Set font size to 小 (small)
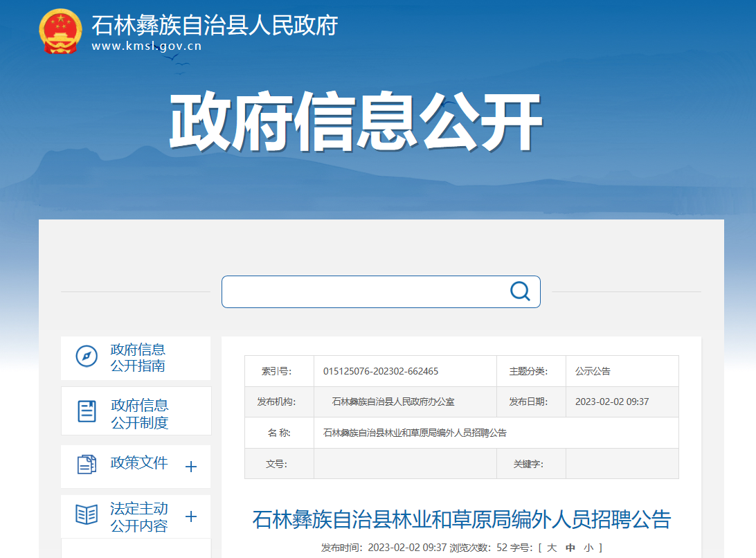756x558 pixels. click(x=588, y=548)
